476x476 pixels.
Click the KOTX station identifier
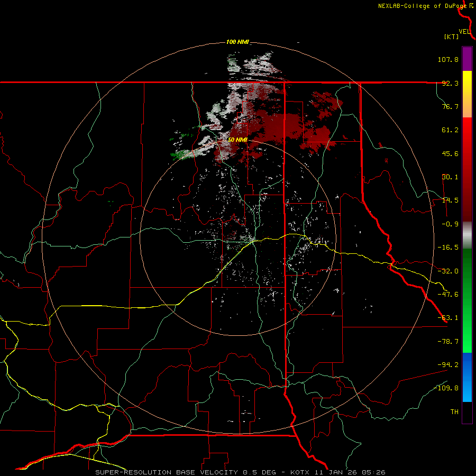(300, 472)
